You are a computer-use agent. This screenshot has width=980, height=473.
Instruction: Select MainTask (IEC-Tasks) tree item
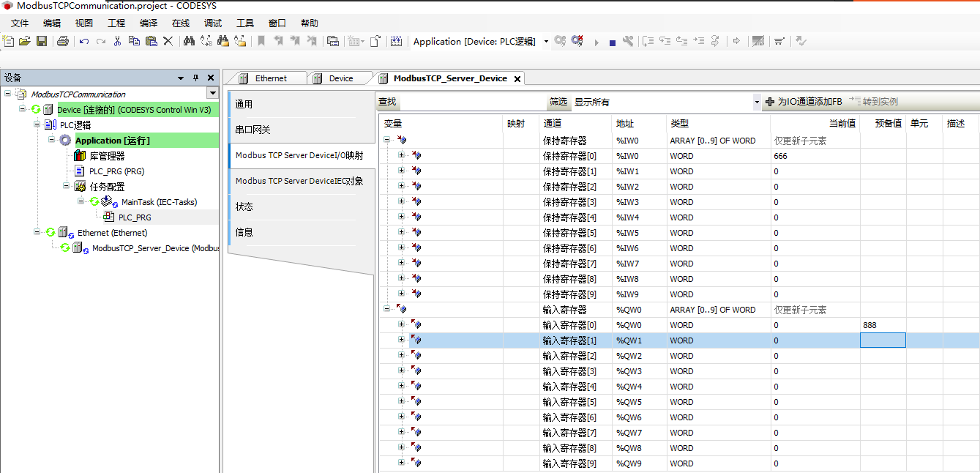[159, 201]
